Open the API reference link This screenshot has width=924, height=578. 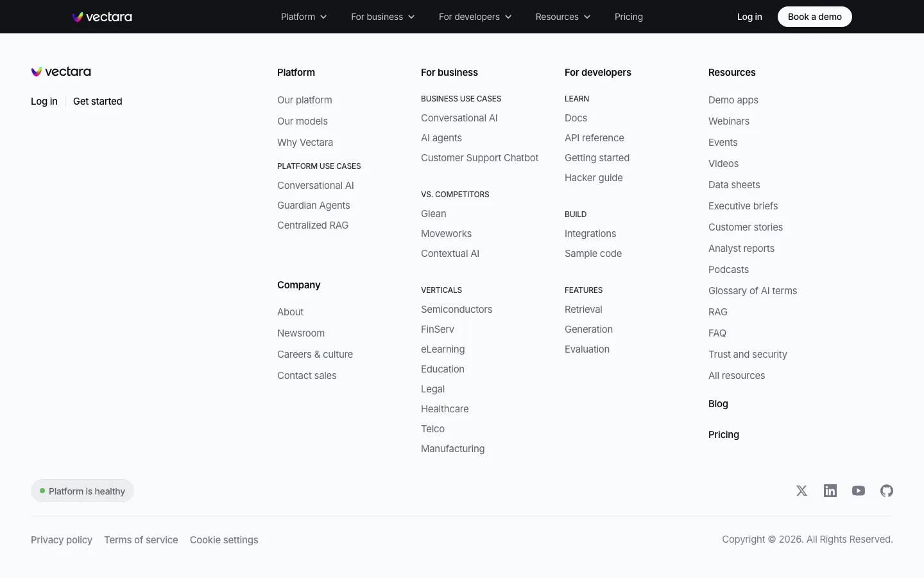pos(594,138)
